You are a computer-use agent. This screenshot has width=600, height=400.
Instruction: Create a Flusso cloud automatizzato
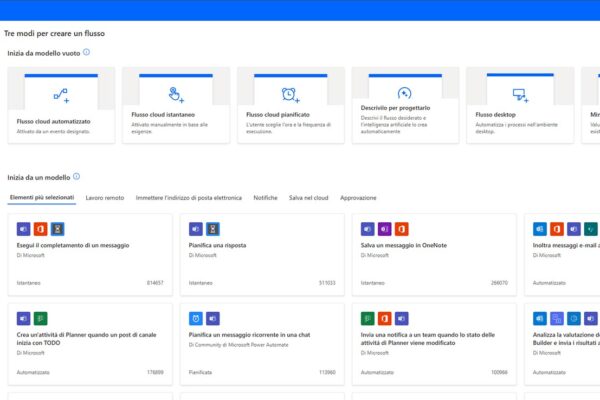(x=61, y=105)
